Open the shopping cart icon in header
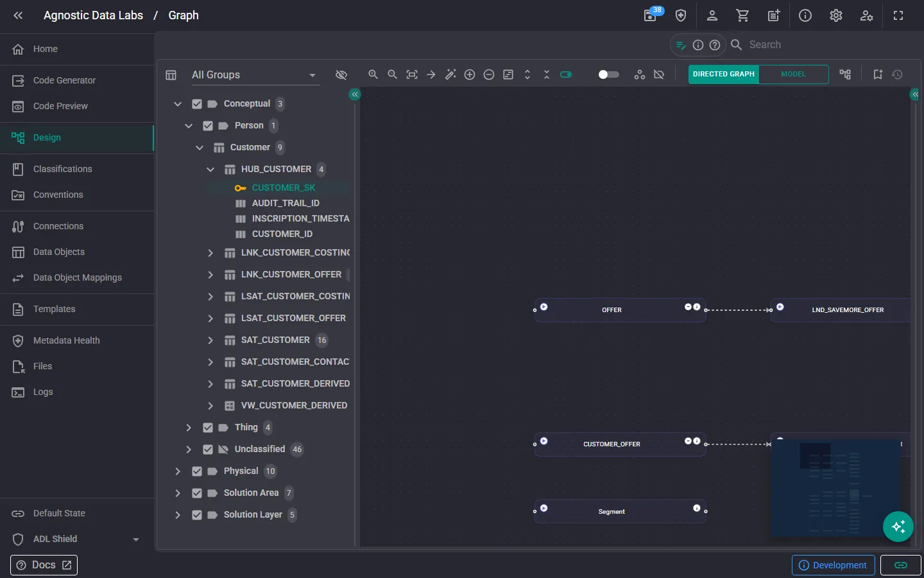The height and width of the screenshot is (578, 924). tap(743, 15)
